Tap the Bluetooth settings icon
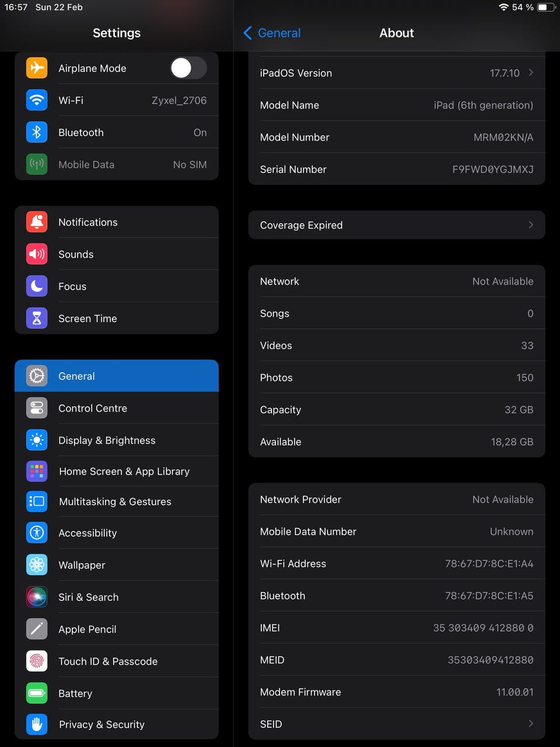Image resolution: width=560 pixels, height=747 pixels. click(x=37, y=132)
